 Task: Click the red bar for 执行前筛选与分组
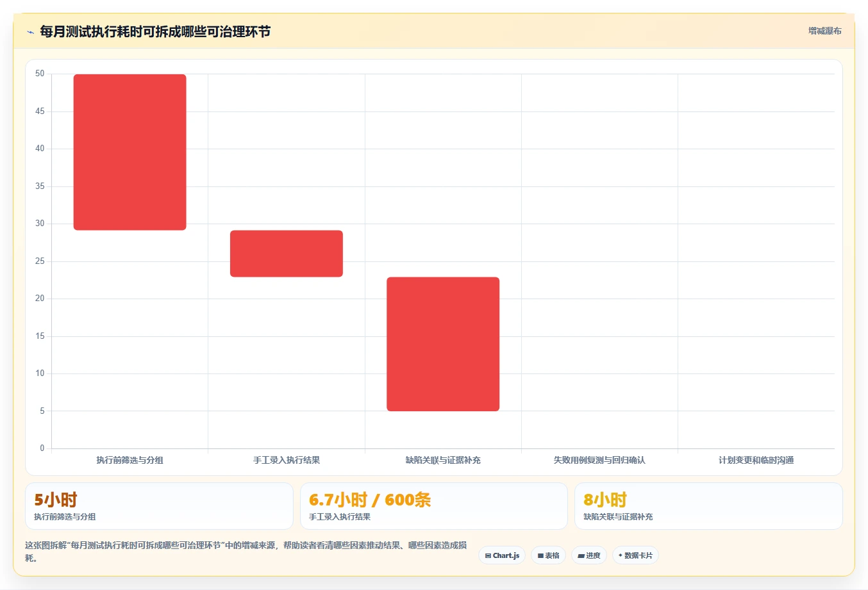tap(130, 152)
